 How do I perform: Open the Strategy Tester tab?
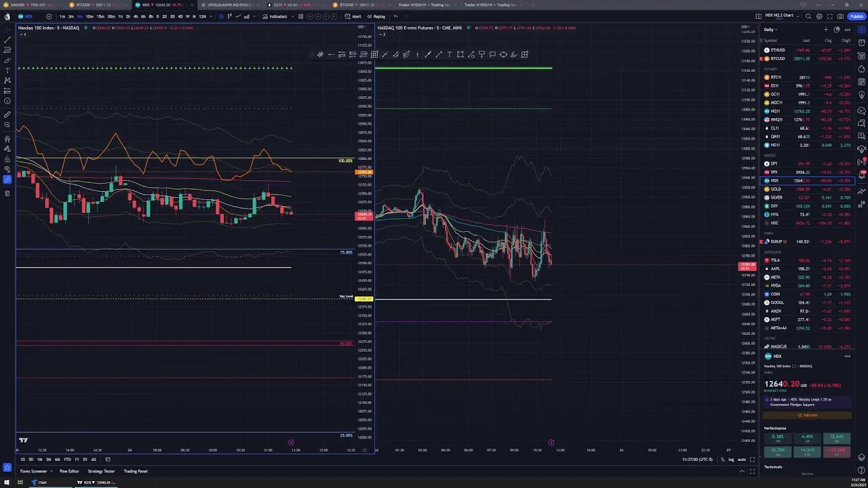tap(101, 471)
